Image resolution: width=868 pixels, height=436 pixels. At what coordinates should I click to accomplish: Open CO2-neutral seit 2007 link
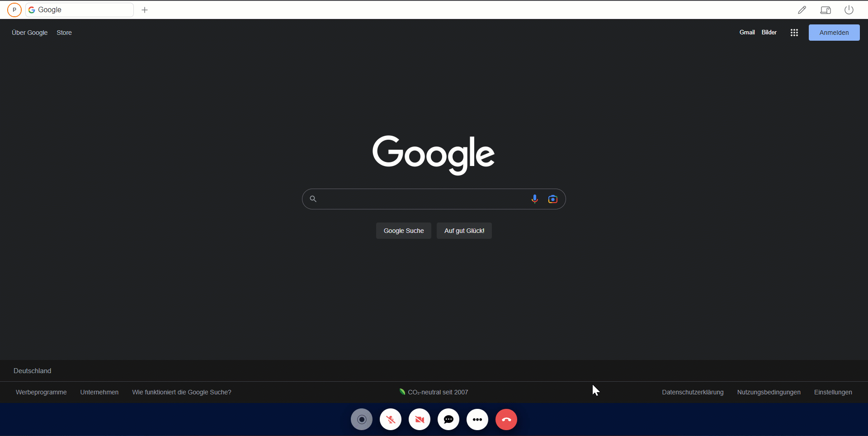pos(434,392)
